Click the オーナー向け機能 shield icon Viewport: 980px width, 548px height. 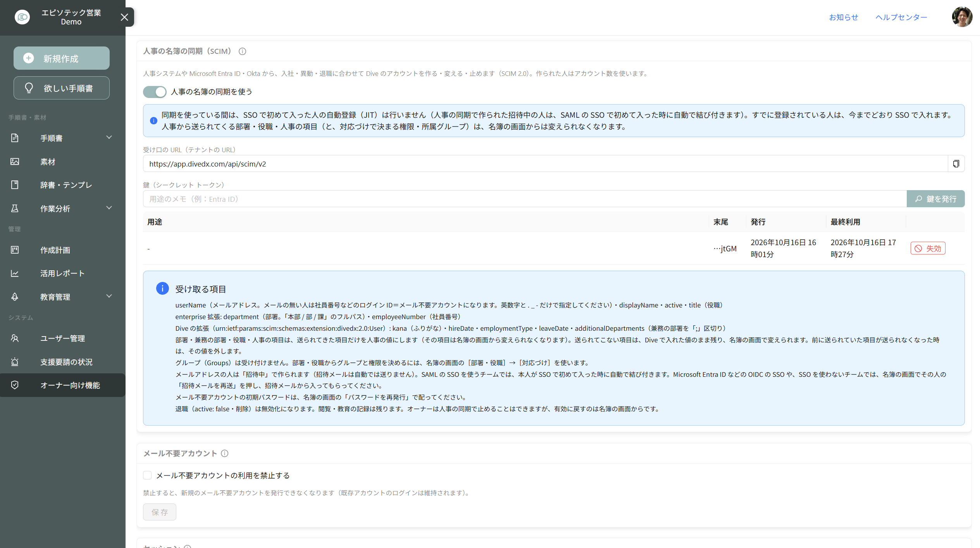(15, 385)
